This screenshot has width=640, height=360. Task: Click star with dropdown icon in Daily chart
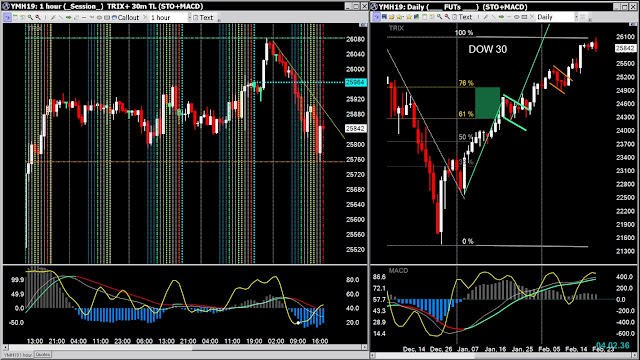[x=400, y=17]
